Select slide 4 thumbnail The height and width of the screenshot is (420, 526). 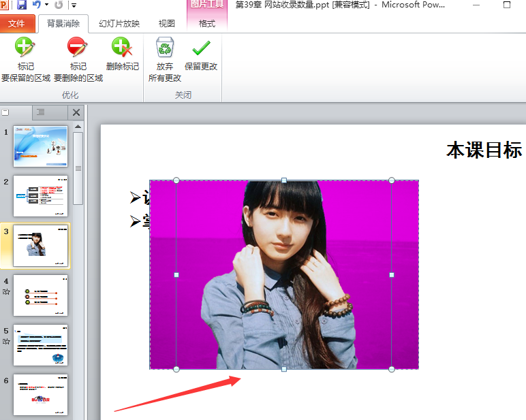click(x=40, y=295)
